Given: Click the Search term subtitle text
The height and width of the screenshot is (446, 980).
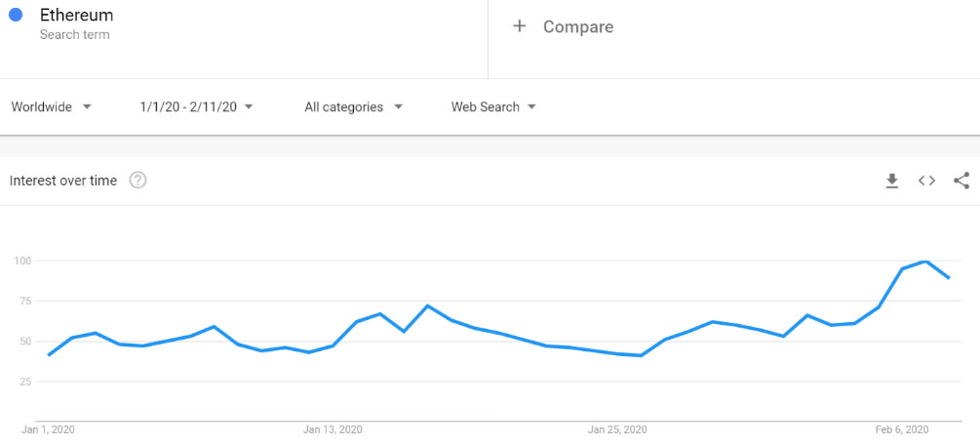Looking at the screenshot, I should 74,35.
